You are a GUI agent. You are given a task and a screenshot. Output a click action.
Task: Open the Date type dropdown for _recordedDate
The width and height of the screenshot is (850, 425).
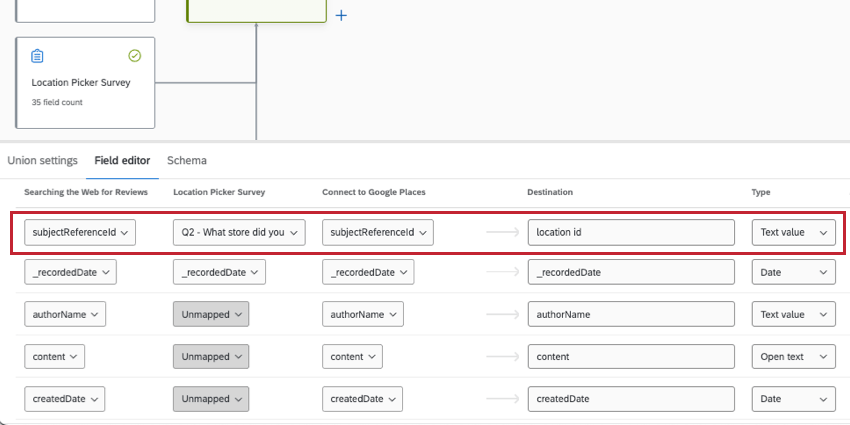(x=793, y=273)
